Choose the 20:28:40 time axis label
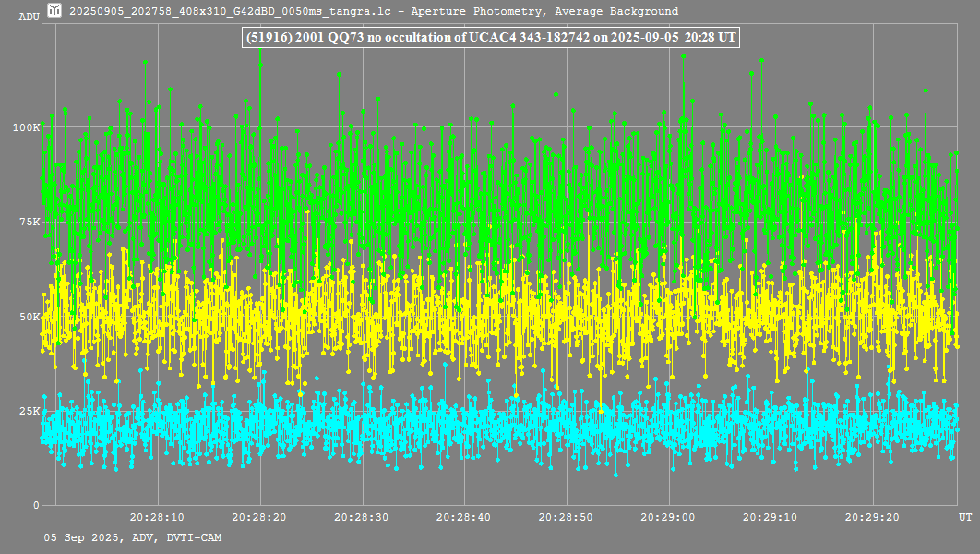The height and width of the screenshot is (554, 980). [464, 518]
